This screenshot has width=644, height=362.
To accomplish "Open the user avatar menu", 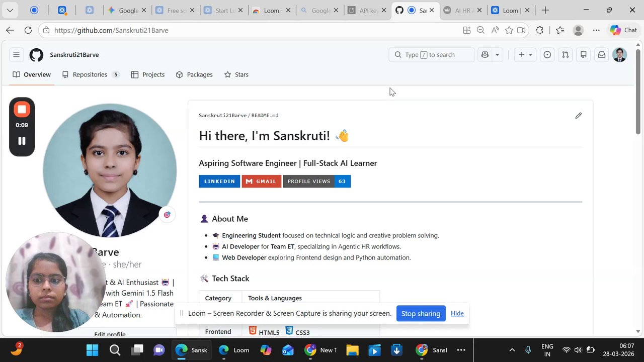I will pyautogui.click(x=620, y=55).
